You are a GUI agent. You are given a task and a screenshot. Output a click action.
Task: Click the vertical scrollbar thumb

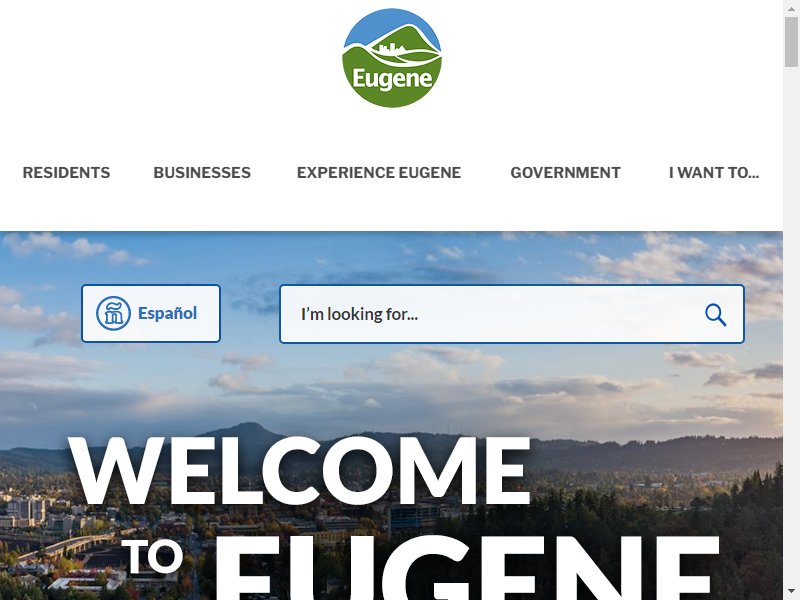[x=791, y=41]
